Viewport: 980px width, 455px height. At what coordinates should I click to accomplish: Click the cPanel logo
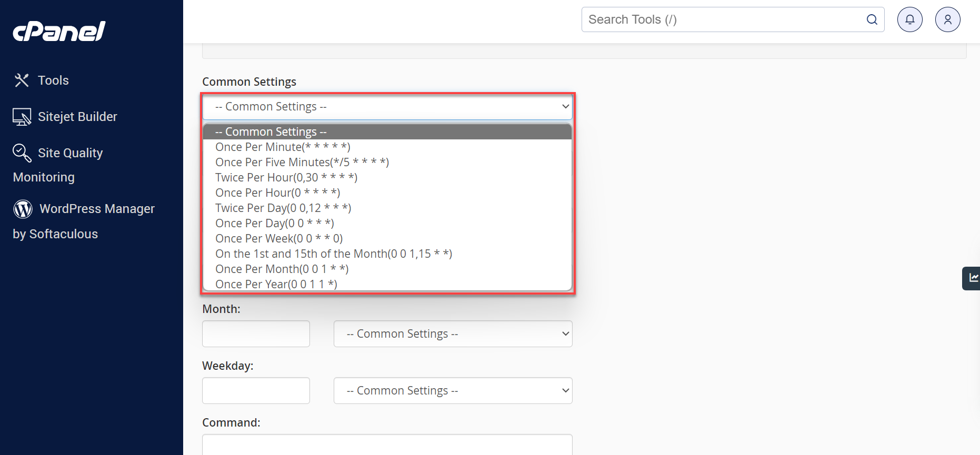pyautogui.click(x=58, y=32)
